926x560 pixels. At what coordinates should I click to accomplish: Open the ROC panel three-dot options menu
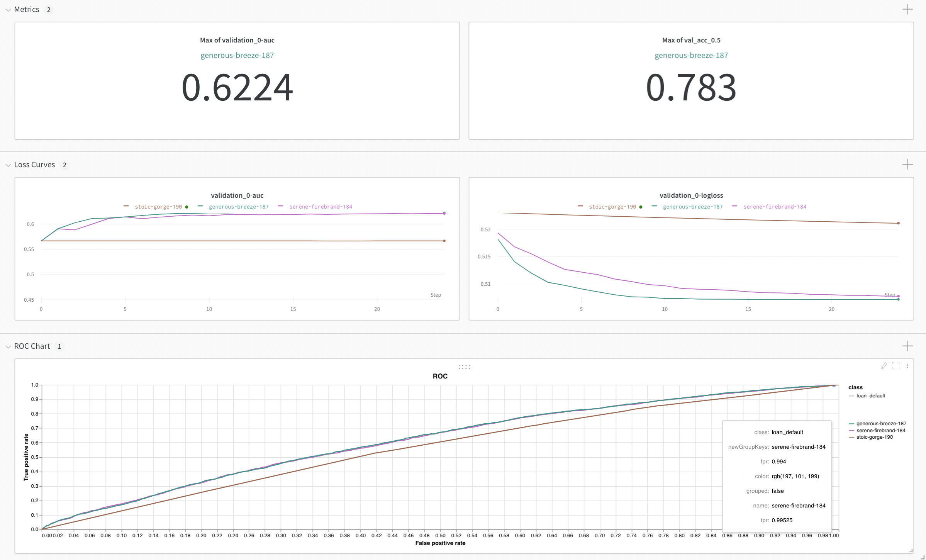click(907, 366)
